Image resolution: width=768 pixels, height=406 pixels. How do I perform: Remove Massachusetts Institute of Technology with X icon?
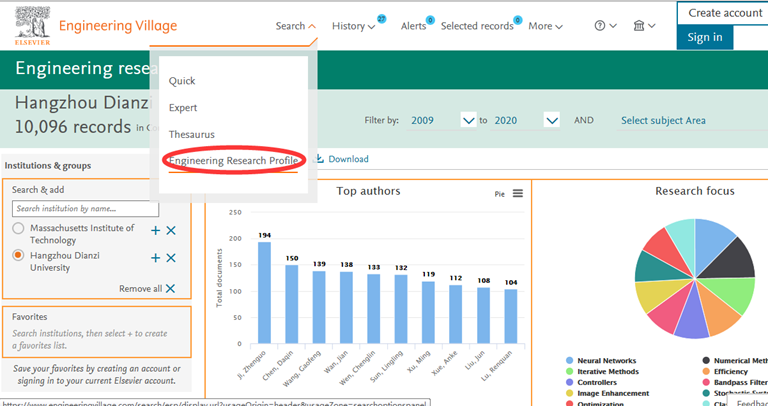click(171, 231)
